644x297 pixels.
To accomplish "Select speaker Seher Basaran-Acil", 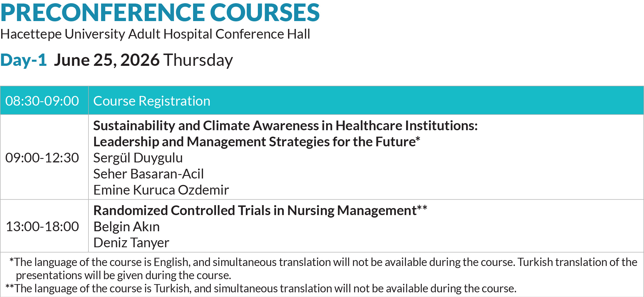I will (149, 174).
